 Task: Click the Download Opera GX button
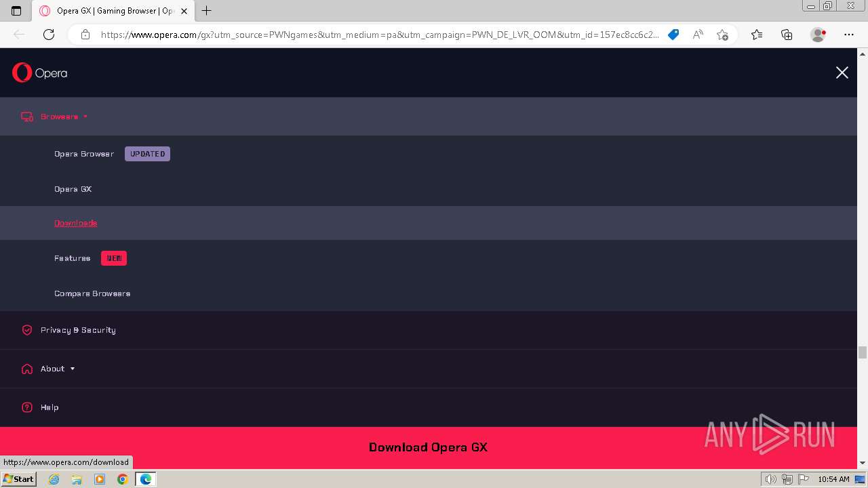coord(429,447)
